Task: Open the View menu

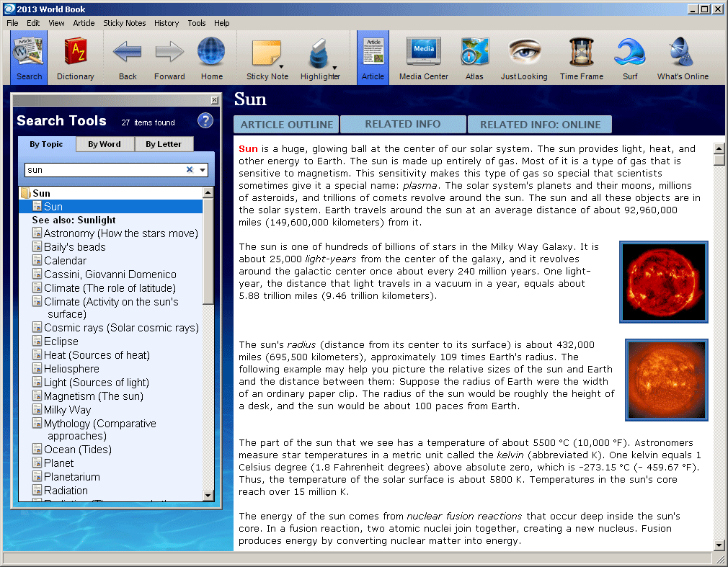Action: tap(56, 23)
